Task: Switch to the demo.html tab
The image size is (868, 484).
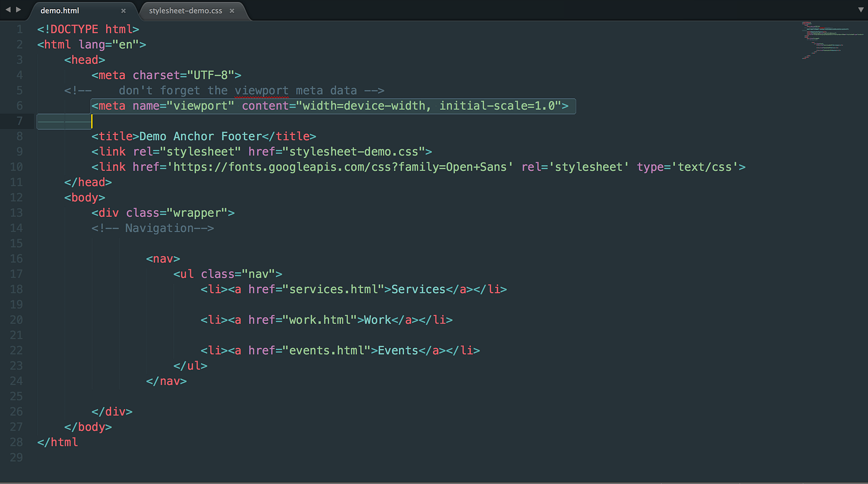Action: tap(60, 11)
